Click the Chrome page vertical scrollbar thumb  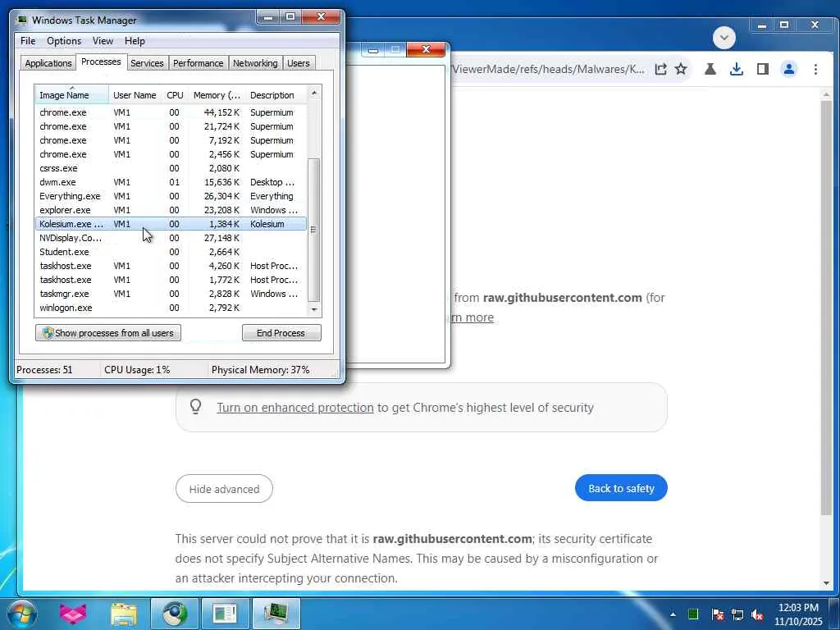coord(825,308)
